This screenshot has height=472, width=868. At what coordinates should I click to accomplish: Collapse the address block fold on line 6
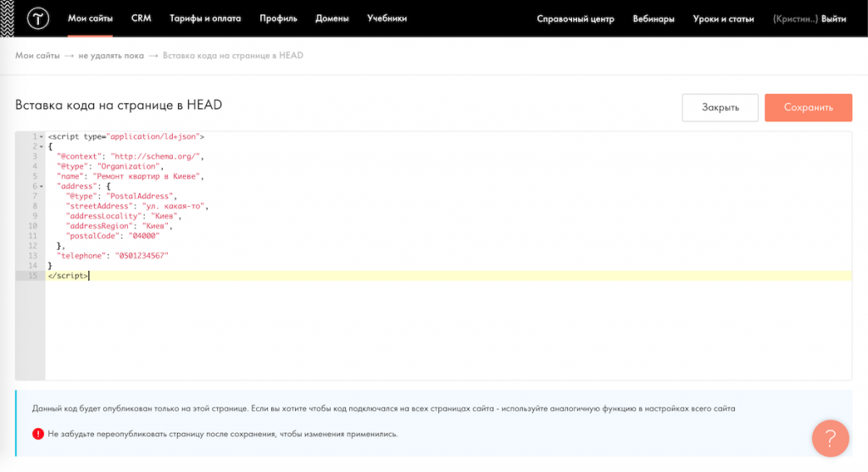(42, 186)
